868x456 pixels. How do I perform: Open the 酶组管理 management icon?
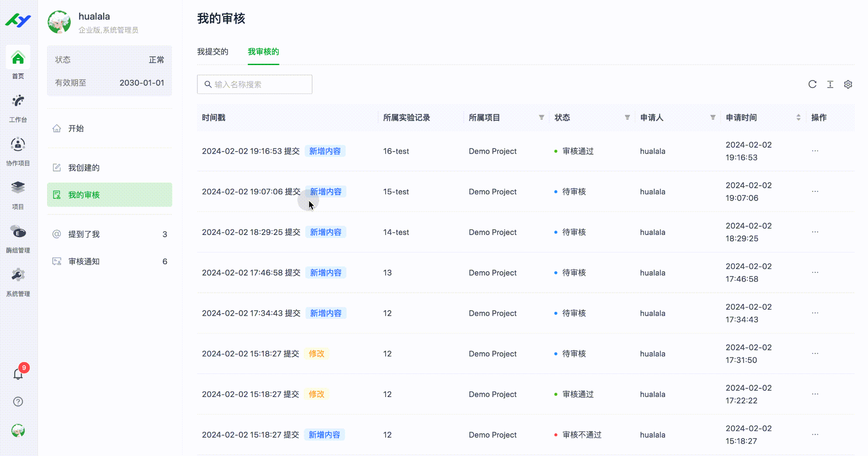pyautogui.click(x=18, y=232)
